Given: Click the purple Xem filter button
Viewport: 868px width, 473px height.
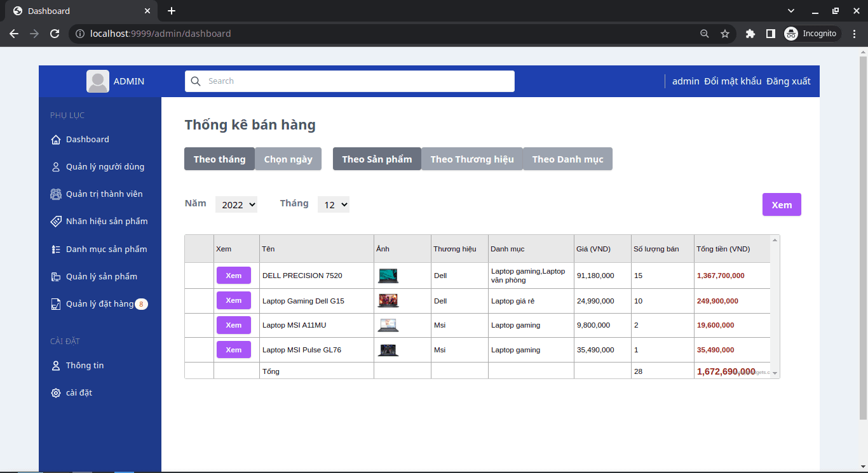Looking at the screenshot, I should pyautogui.click(x=782, y=204).
